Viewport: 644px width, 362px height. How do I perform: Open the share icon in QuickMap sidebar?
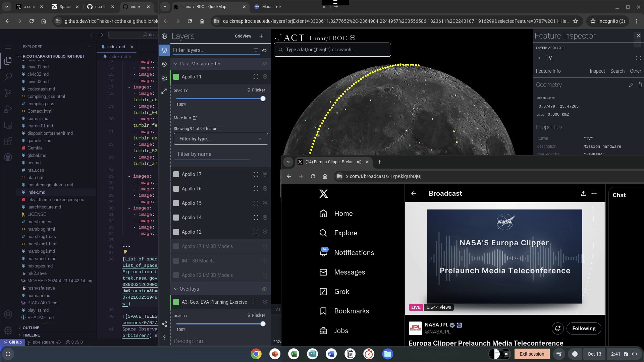click(x=164, y=324)
